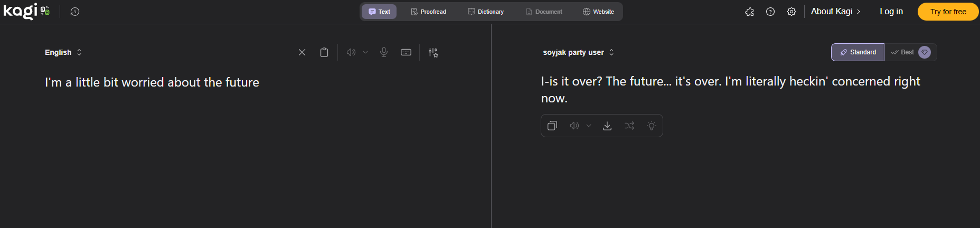Open translation history clock icon
Viewport: 980px width, 228px height.
coord(75,12)
